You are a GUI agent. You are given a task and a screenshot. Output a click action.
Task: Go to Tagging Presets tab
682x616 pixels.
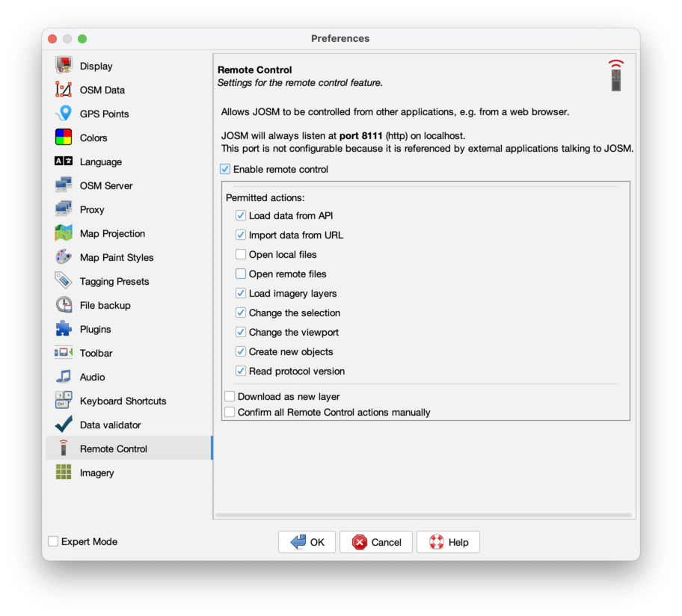[x=129, y=281]
